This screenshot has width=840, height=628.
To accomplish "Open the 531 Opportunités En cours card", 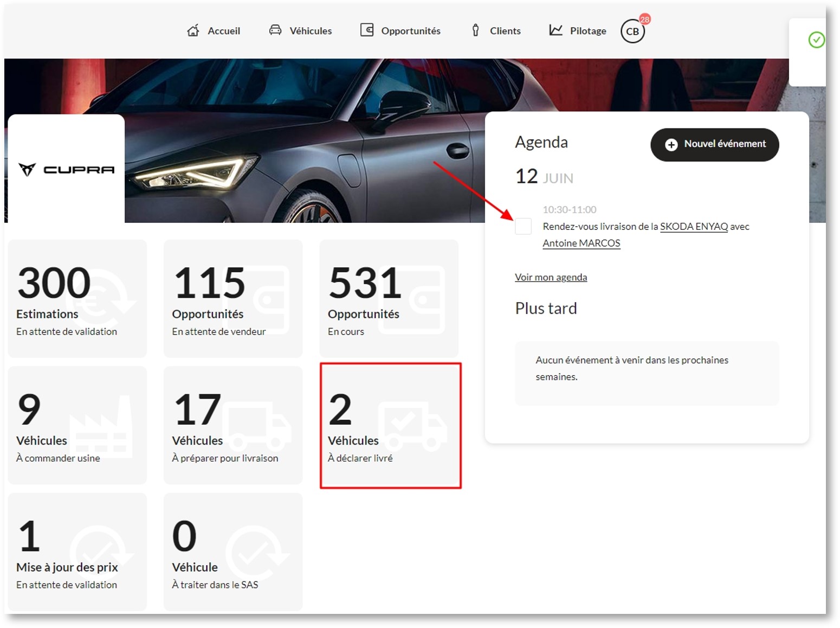I will coord(389,299).
